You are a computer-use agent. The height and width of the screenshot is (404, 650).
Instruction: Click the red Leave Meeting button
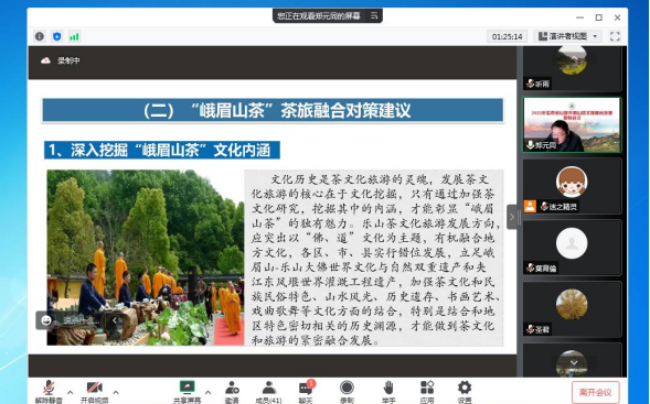click(x=595, y=392)
